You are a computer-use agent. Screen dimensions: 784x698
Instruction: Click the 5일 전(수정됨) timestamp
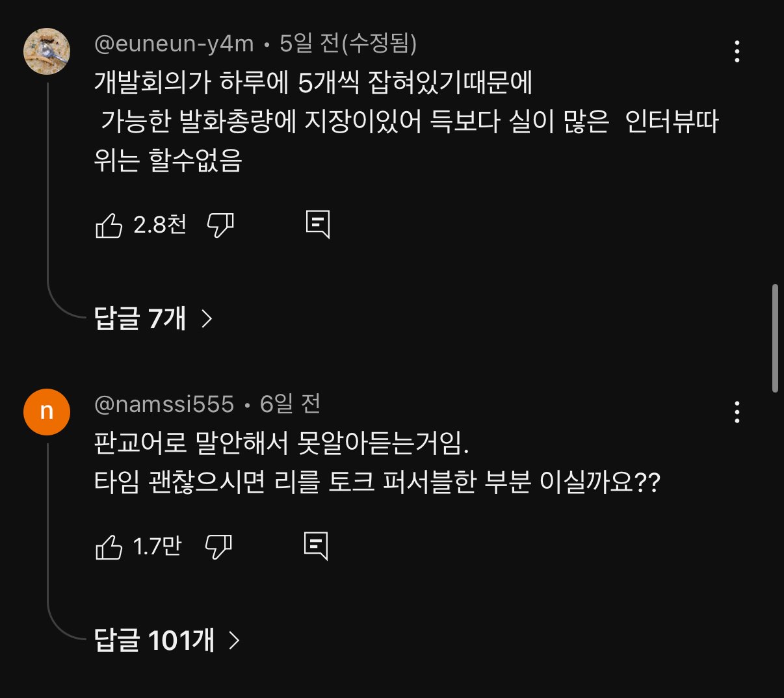click(348, 44)
